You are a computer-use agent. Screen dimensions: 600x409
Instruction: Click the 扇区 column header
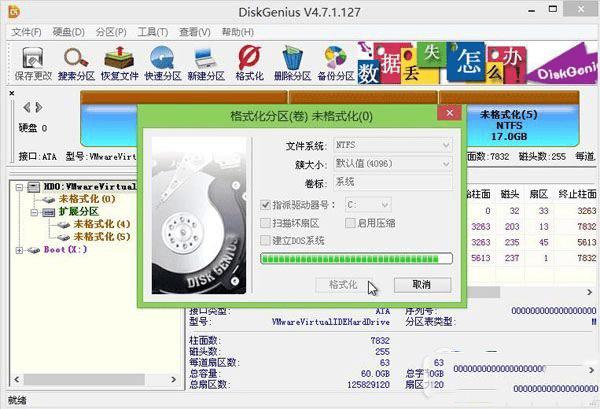point(538,194)
